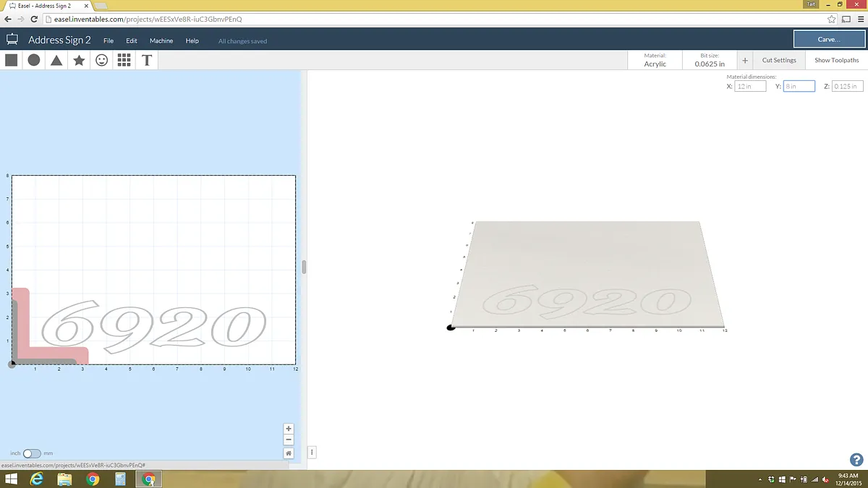Open the File menu
The height and width of the screenshot is (488, 868).
coord(109,40)
